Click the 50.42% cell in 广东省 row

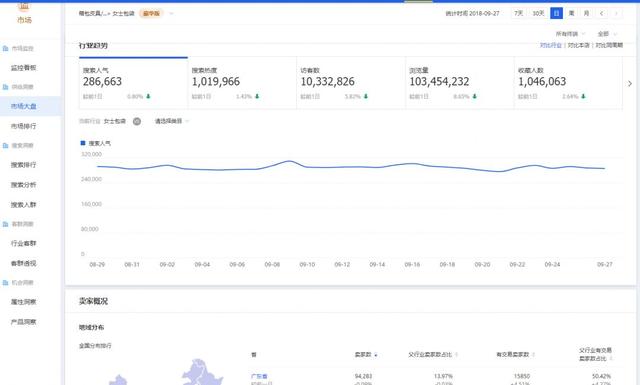[x=602, y=376]
